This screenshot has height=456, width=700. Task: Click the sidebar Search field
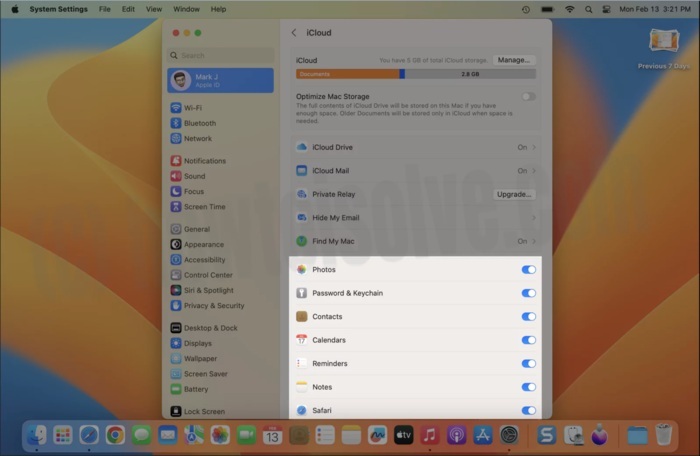click(x=221, y=56)
